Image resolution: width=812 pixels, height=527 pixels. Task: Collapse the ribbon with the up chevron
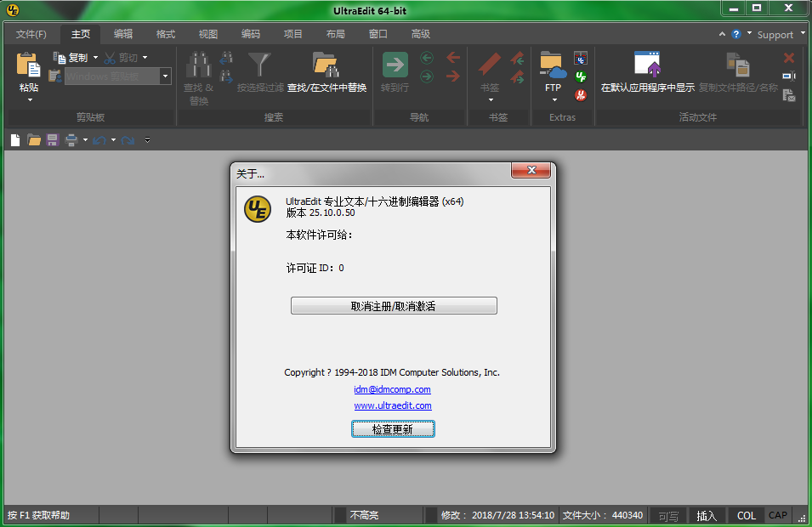(722, 34)
